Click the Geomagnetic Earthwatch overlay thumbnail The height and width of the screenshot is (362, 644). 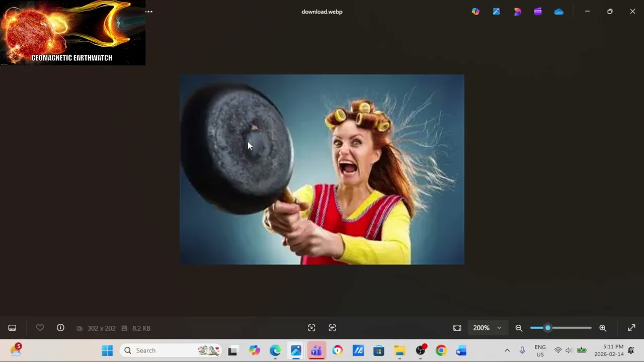tap(72, 33)
